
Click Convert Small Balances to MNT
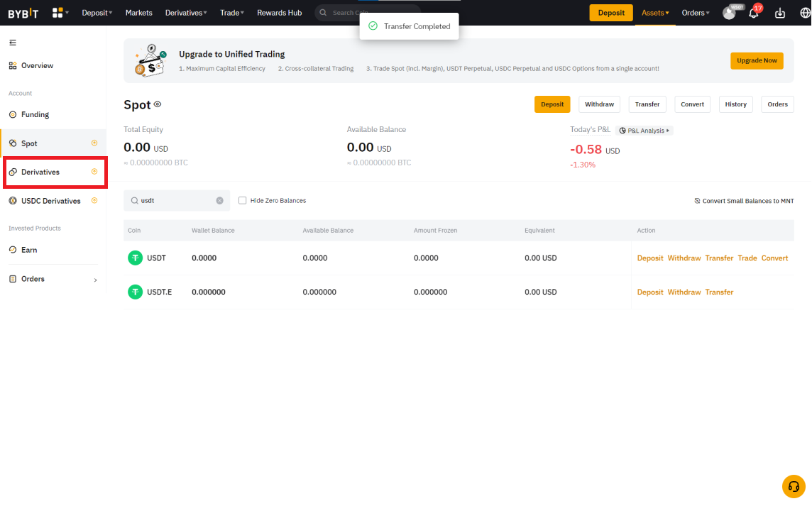click(744, 201)
